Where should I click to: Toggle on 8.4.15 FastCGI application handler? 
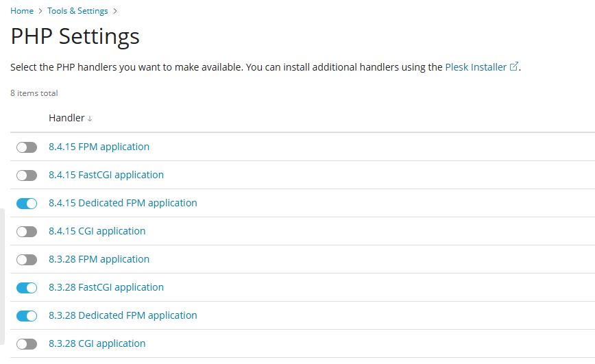pos(27,175)
